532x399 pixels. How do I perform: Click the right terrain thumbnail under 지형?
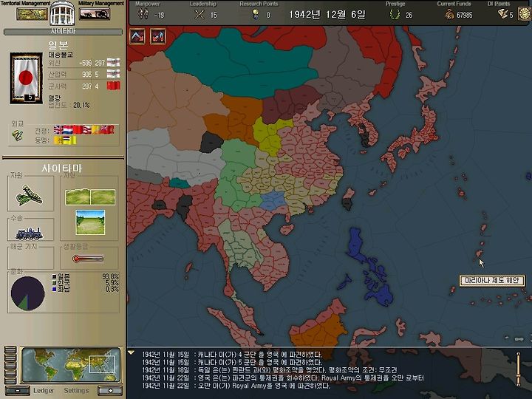[103, 197]
